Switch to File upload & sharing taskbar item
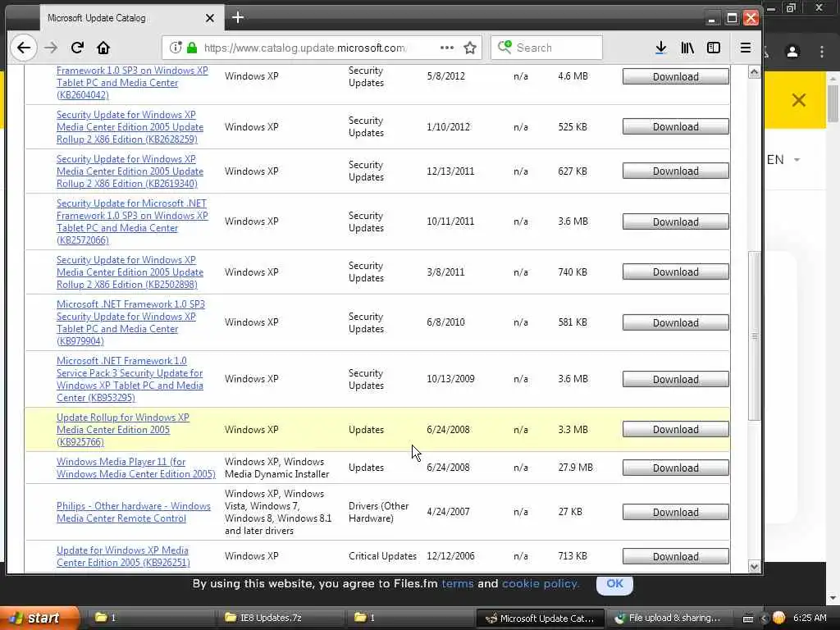 (x=668, y=618)
